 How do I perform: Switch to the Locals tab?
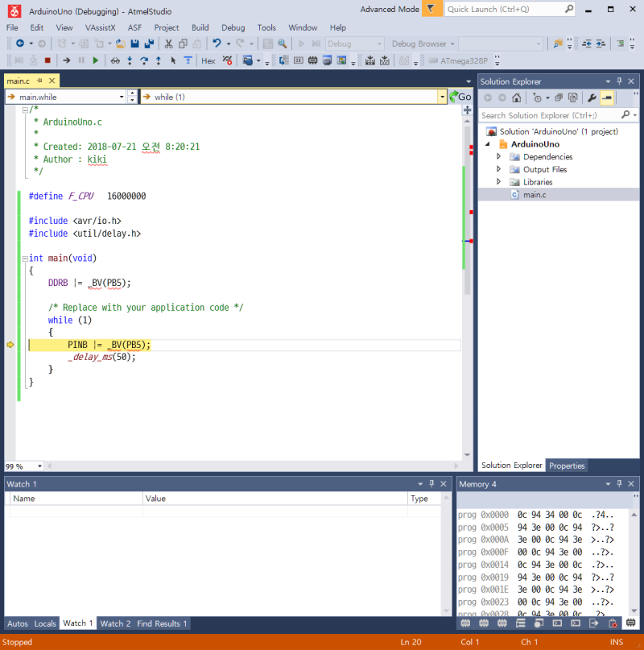pyautogui.click(x=45, y=623)
